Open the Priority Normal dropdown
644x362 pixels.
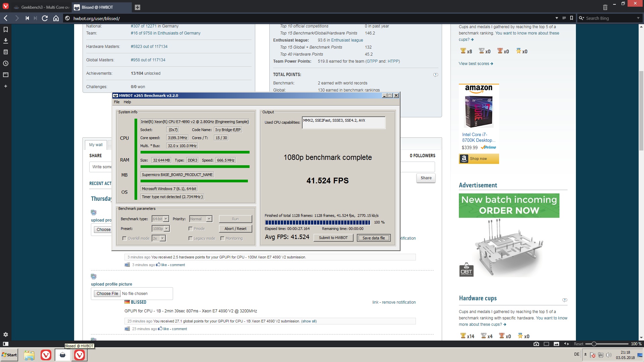coord(201,219)
